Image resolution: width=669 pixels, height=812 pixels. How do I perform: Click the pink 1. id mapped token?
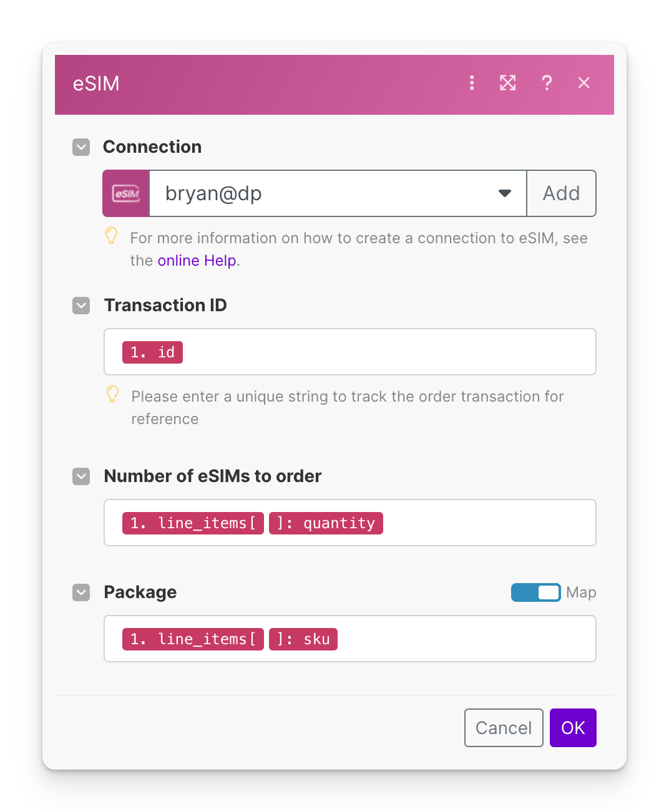152,352
